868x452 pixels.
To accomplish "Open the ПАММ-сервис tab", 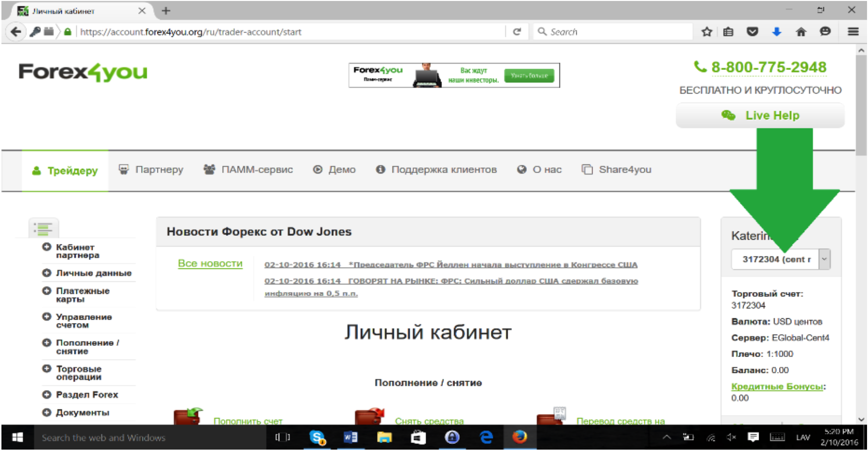I will coord(248,170).
